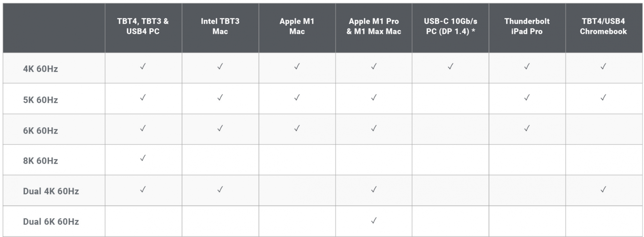Screen dimensions: 644x237
Task: Click the 6K 60Hz checkmark under Apple M1 Mac
Action: (x=297, y=128)
